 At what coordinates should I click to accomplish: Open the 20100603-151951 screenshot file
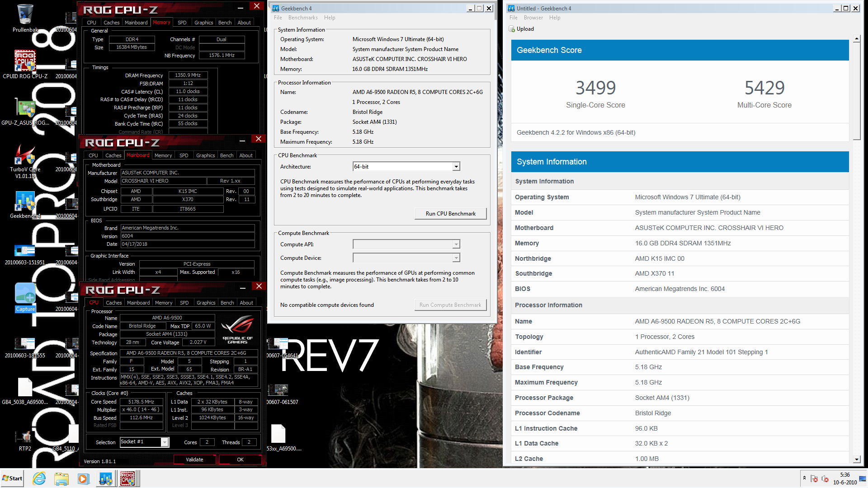tap(25, 255)
